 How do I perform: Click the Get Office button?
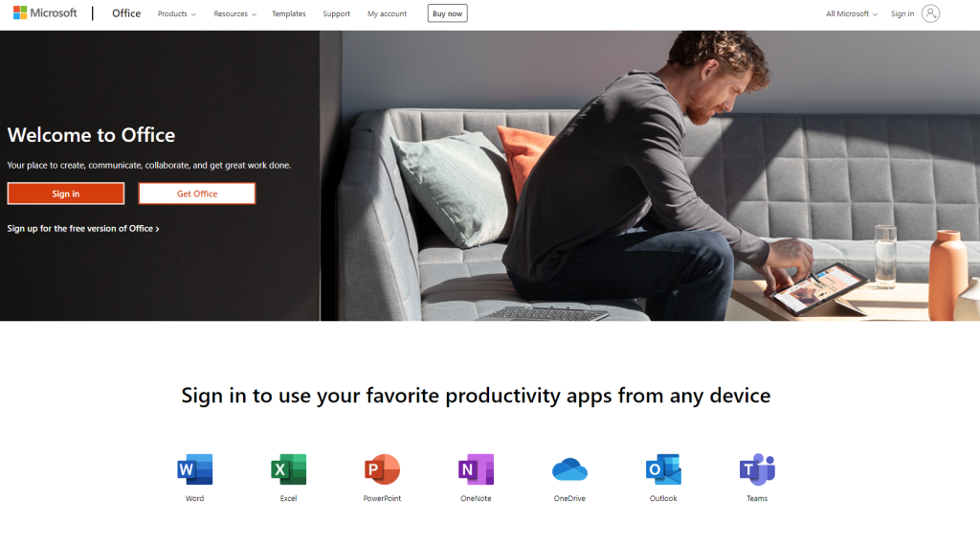[x=197, y=193]
